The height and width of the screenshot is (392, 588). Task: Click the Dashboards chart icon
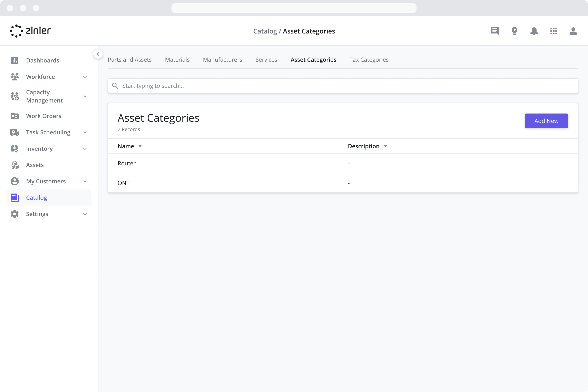point(15,60)
